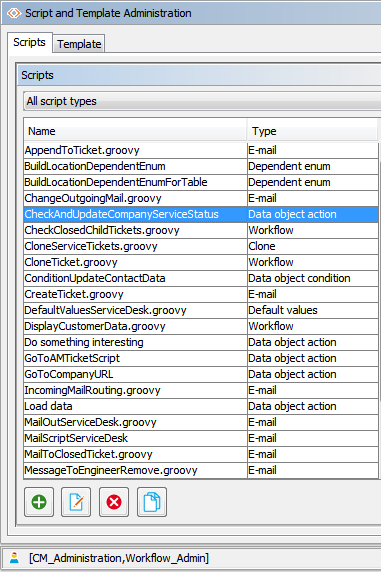381x572 pixels.
Task: Select the CloneServiceTickets.groovy script
Action: [x=201, y=246]
